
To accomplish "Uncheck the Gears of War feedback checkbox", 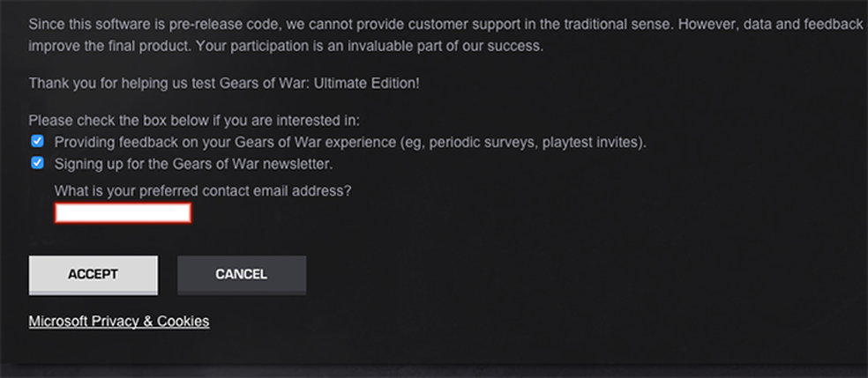I will (37, 141).
